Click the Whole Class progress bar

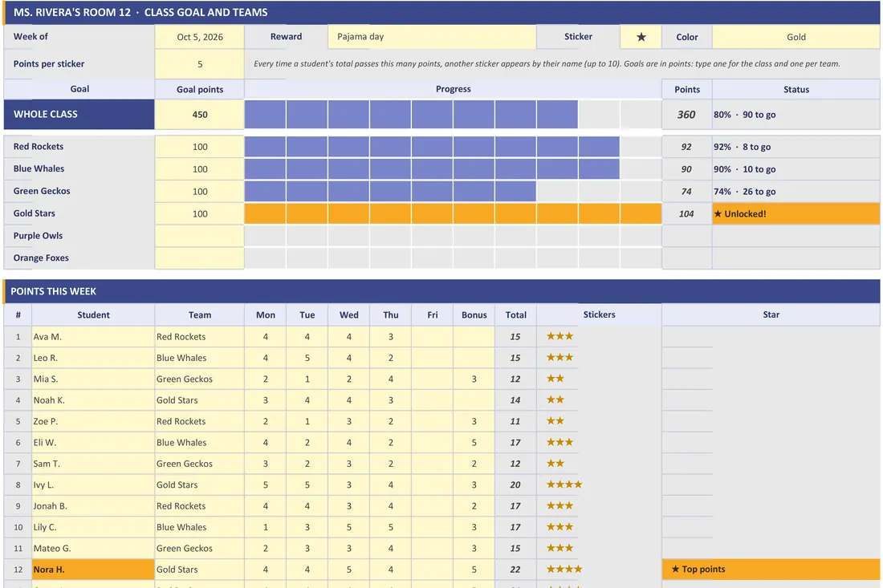tap(453, 115)
